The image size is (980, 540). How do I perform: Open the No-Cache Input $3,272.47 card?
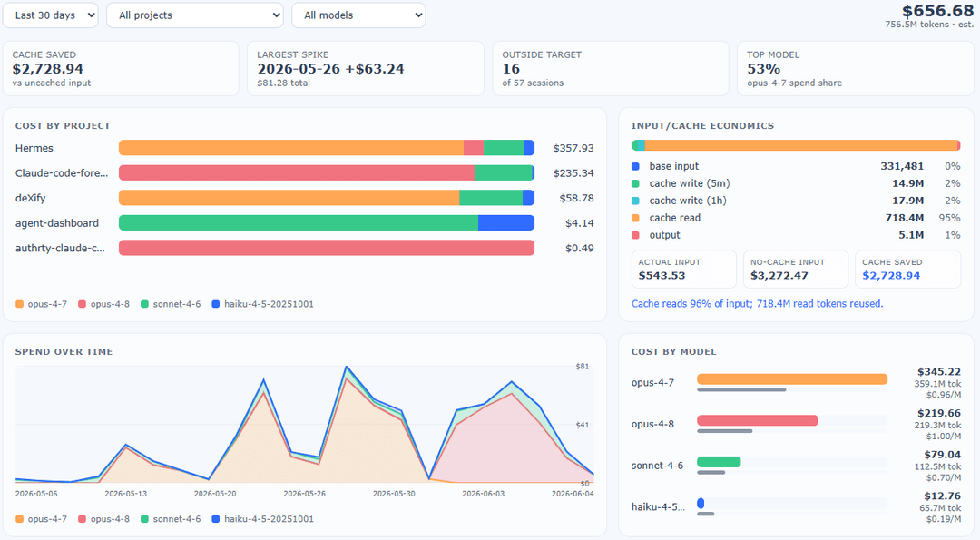[796, 270]
